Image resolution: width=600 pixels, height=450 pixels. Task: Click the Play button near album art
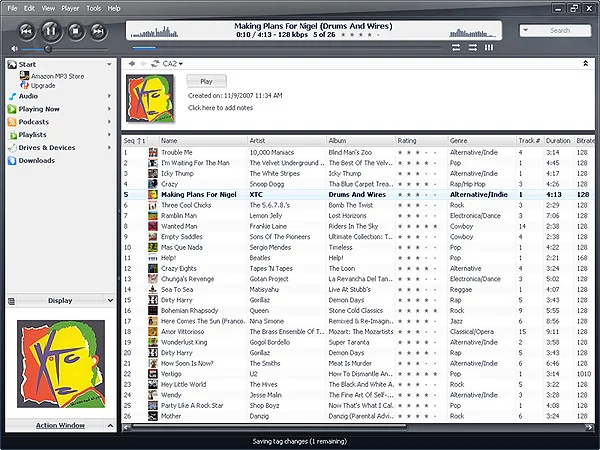click(206, 81)
